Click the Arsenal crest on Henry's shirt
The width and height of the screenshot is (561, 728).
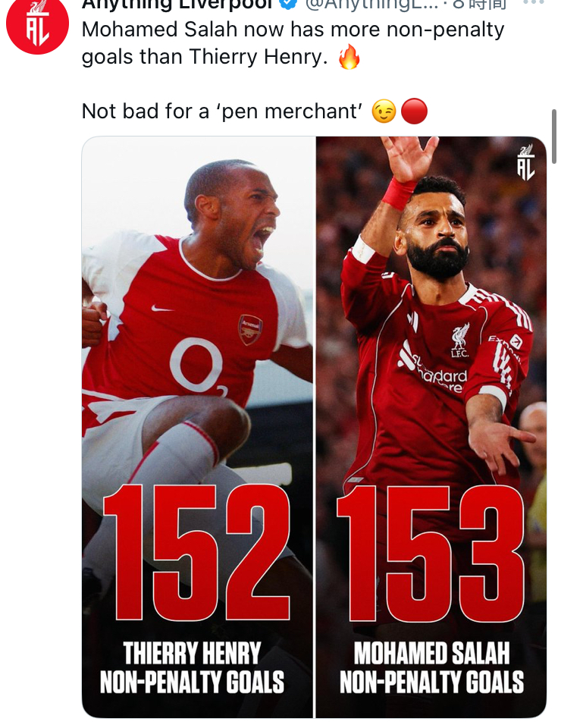(x=250, y=329)
